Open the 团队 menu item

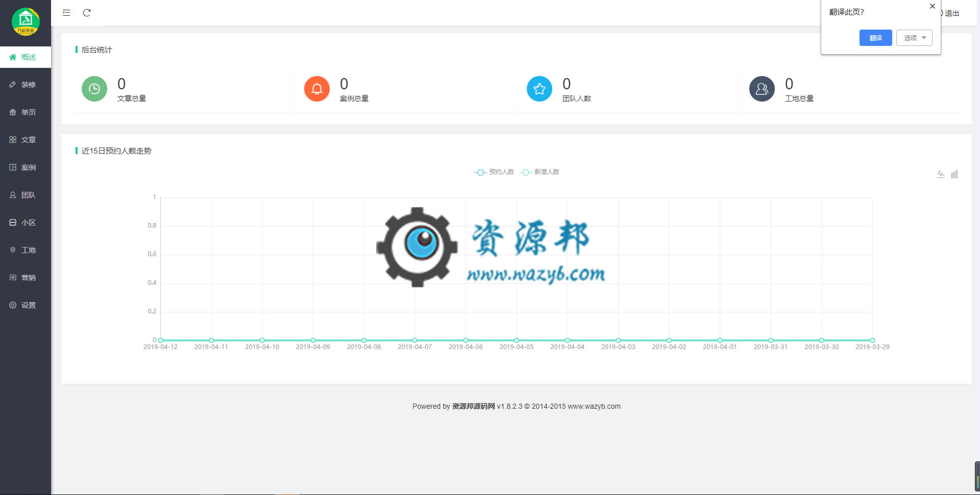click(x=26, y=195)
